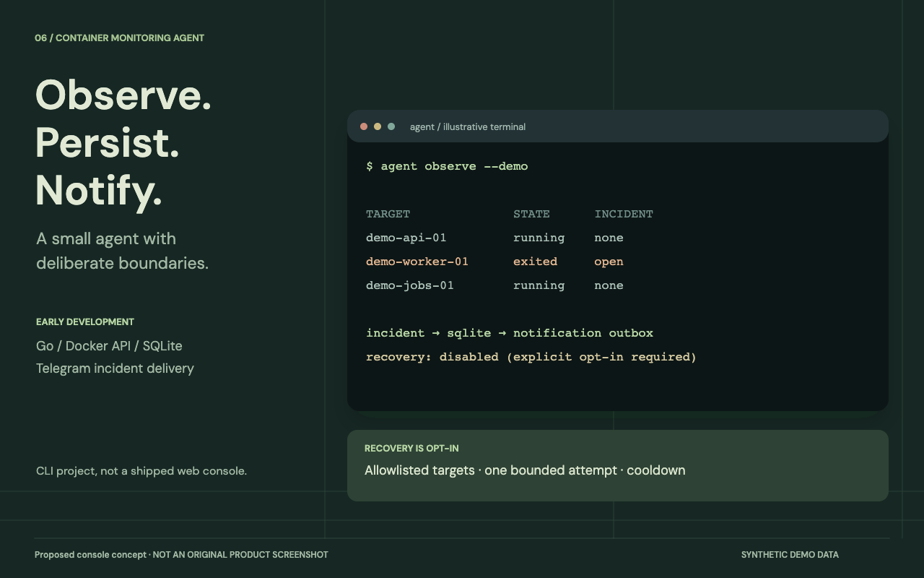
Task: Click the 'running' state of demo-jobs-01
Action: pyautogui.click(x=539, y=285)
